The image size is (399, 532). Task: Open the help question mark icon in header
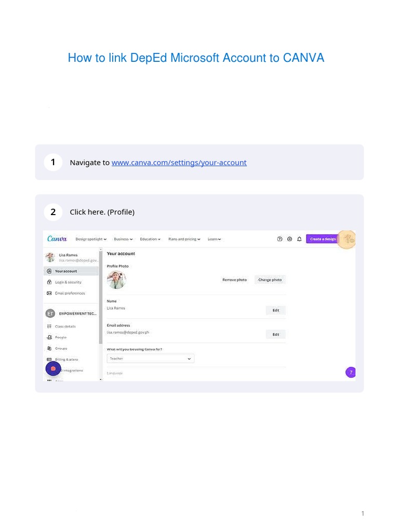tap(280, 239)
